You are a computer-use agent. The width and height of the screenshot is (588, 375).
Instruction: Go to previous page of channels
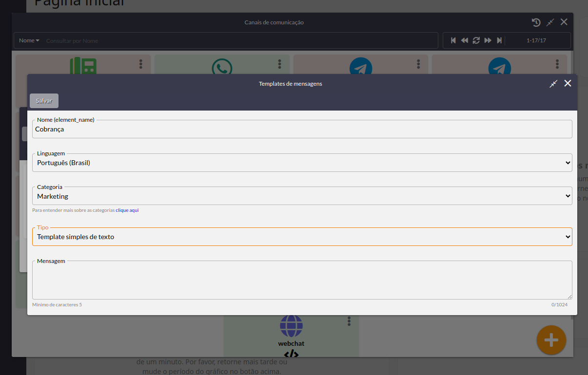click(465, 40)
